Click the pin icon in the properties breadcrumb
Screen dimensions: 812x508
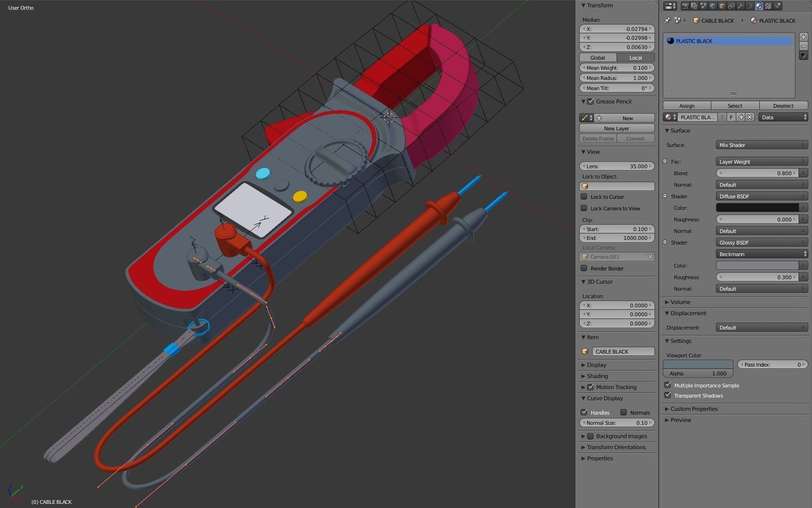pos(667,20)
